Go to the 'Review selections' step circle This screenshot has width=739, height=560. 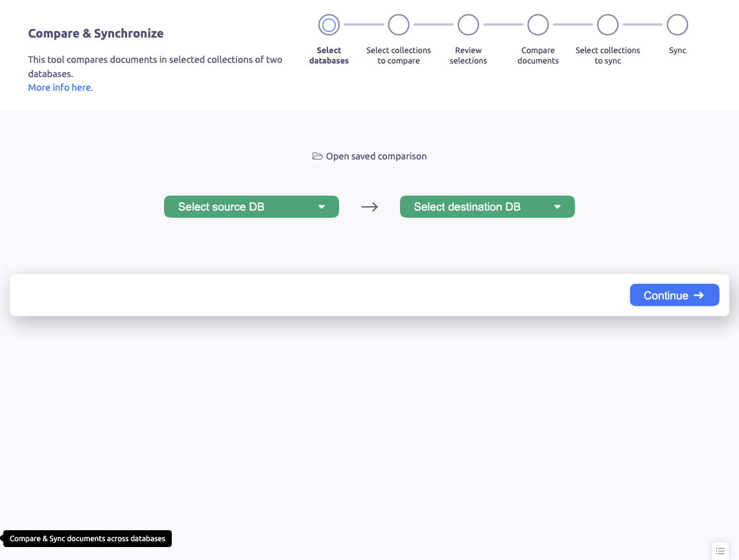click(468, 25)
